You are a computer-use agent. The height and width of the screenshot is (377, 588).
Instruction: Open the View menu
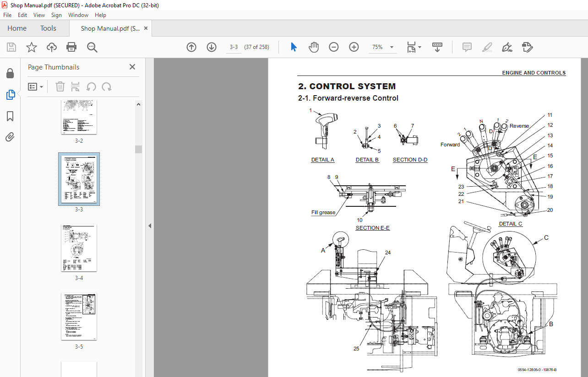coord(39,15)
